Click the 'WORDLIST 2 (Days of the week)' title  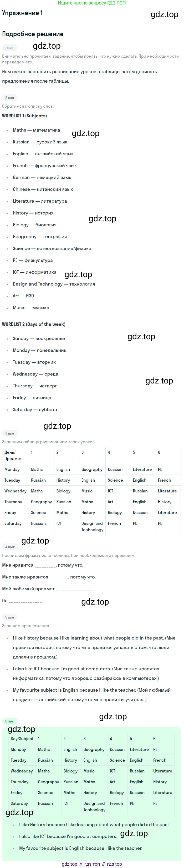(x=34, y=324)
